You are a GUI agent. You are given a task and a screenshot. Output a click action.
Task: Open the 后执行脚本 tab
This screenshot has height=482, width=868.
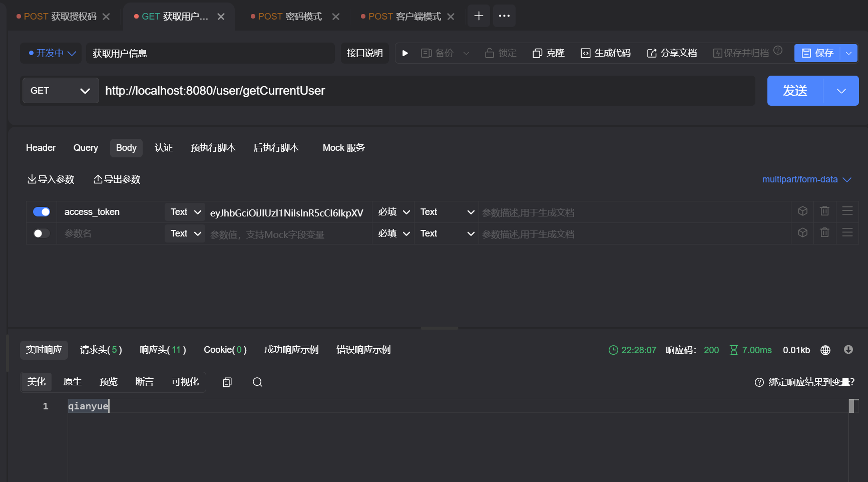pos(276,148)
